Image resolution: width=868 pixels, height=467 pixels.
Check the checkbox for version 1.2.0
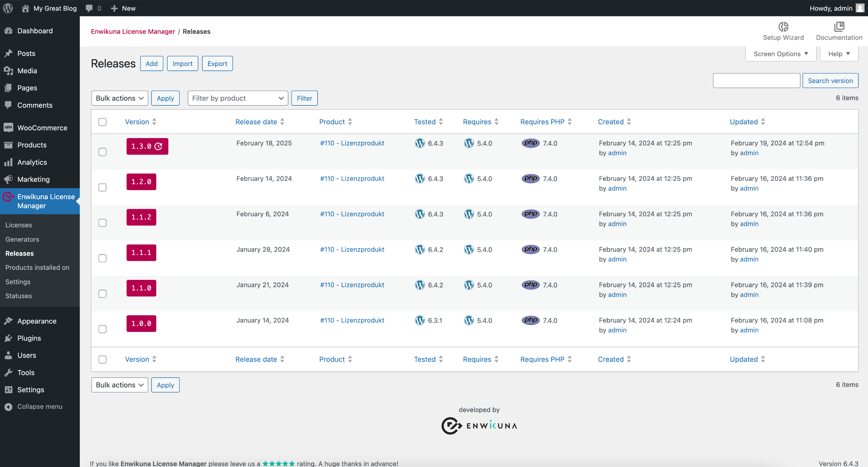point(102,187)
